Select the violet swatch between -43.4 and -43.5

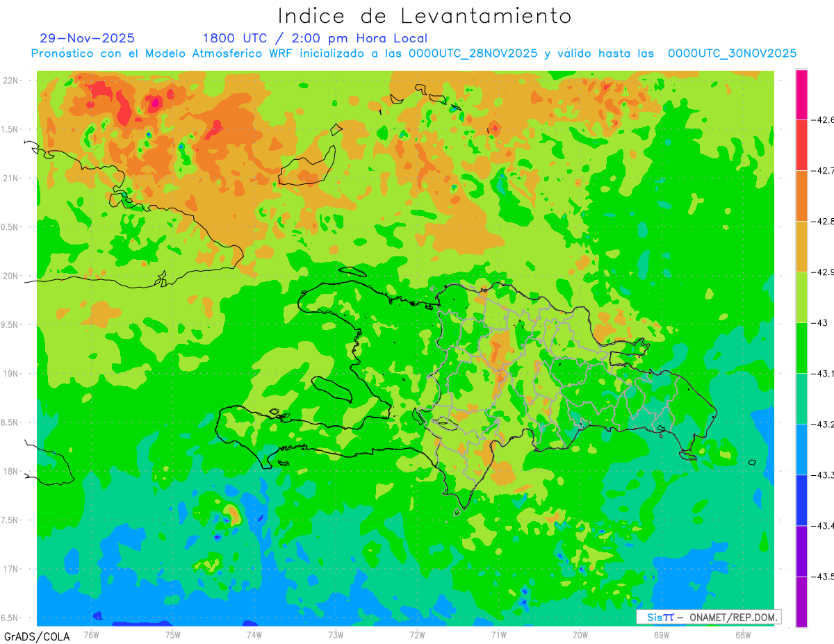click(x=801, y=551)
